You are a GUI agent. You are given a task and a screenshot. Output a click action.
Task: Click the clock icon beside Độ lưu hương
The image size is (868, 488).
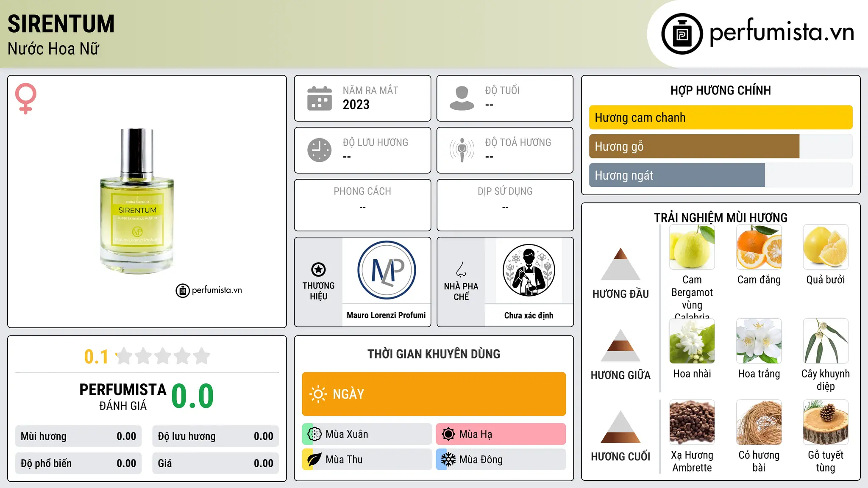point(320,150)
